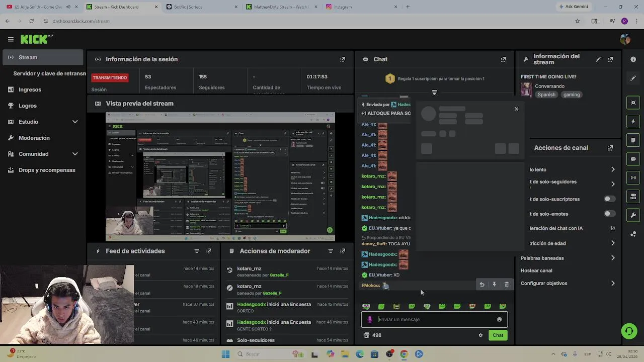
Task: Open the age restriction option chevron
Action: click(613, 243)
